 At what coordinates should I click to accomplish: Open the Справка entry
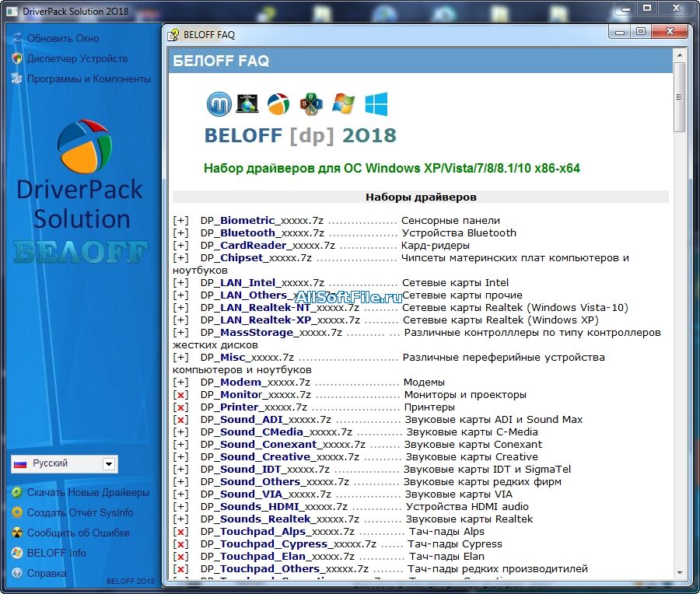tap(47, 573)
